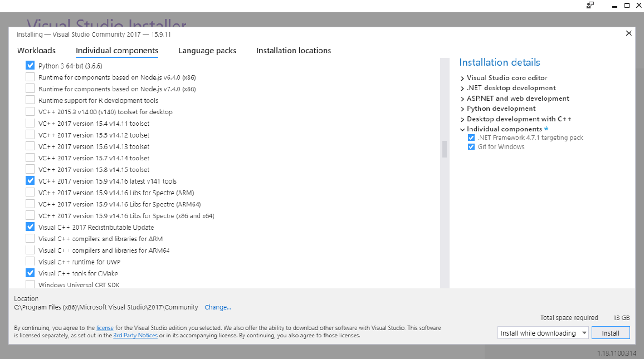Expand Visual Studio core editor details
Screen dimensions: 644x359
[462, 78]
